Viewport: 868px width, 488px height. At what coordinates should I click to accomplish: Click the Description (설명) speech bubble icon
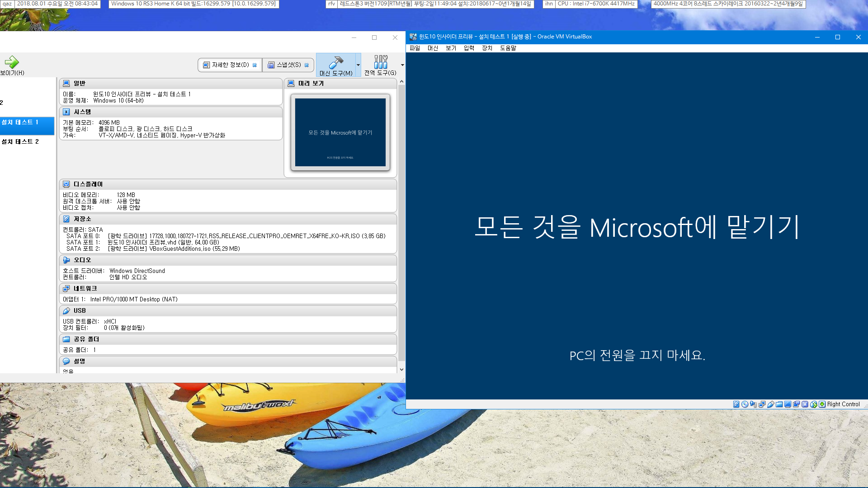coord(66,361)
